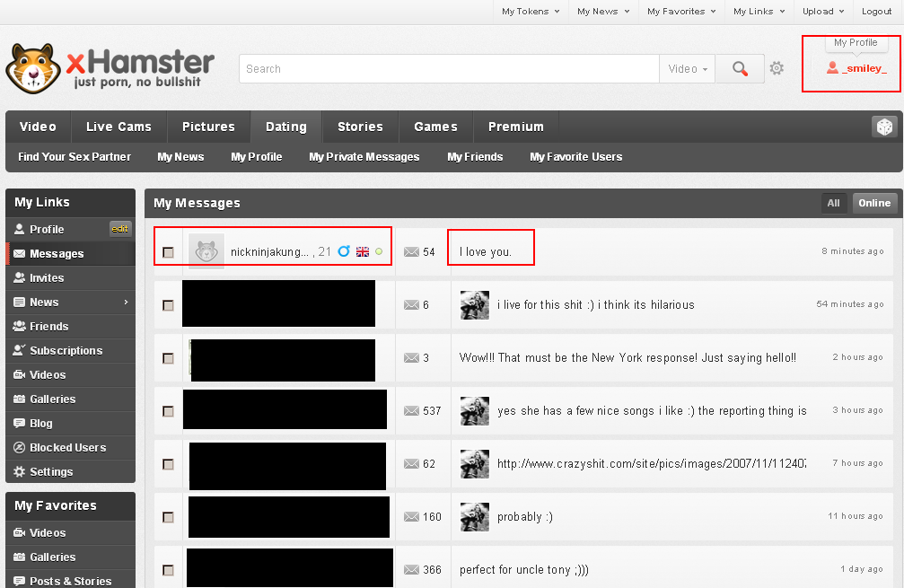
Task: Switch to Live Cams tab
Action: coord(118,127)
